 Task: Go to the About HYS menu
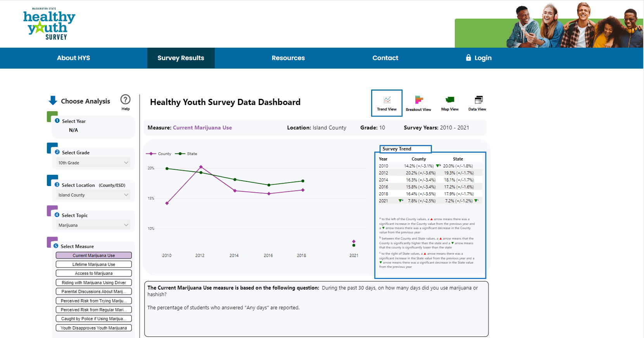click(73, 58)
